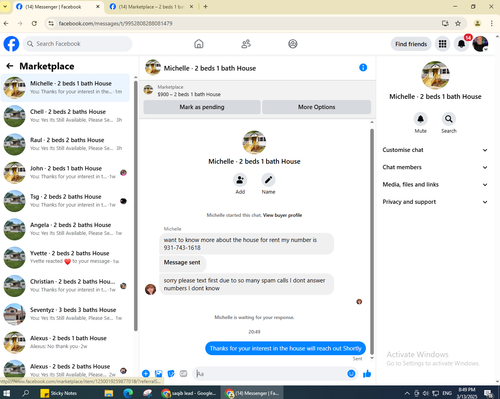Open more actions plus icon in composer

click(x=146, y=374)
